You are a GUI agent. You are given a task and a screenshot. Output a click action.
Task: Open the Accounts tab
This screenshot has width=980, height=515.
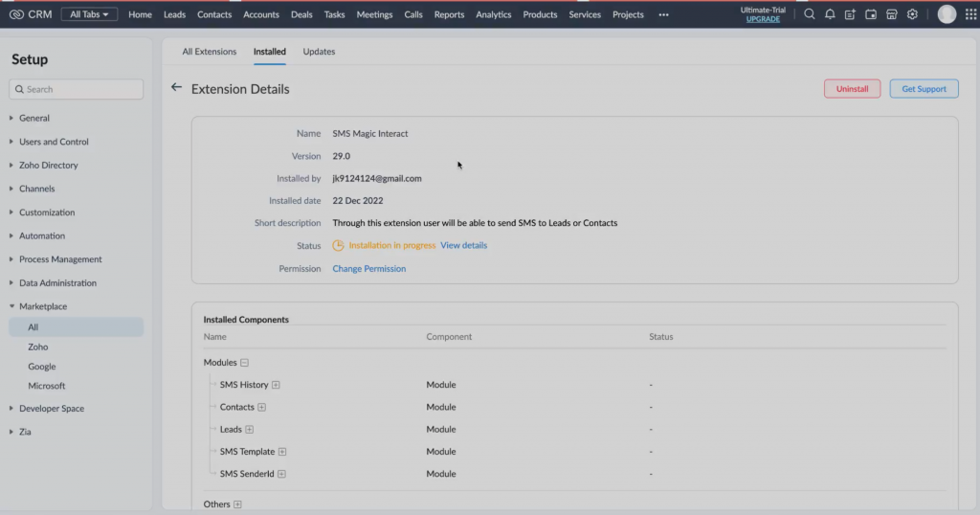[261, 14]
